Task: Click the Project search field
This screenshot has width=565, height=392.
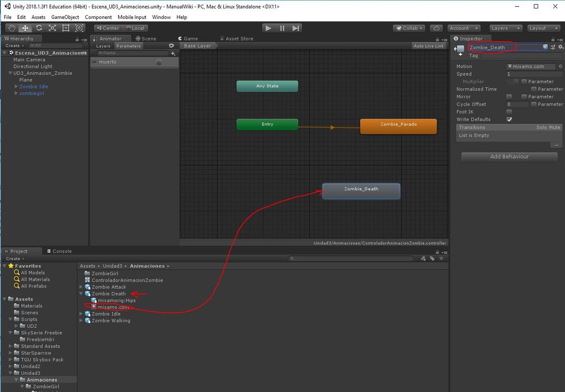Action: [x=352, y=258]
